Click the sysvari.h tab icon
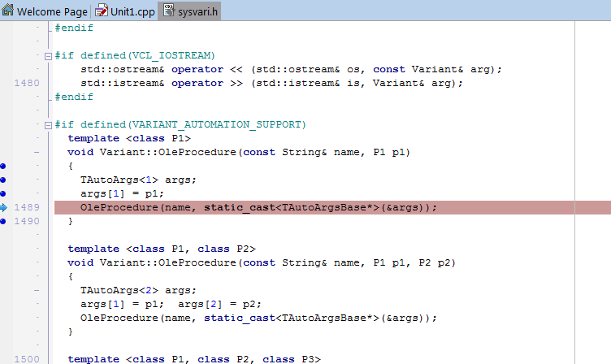The image size is (611, 364). click(169, 11)
